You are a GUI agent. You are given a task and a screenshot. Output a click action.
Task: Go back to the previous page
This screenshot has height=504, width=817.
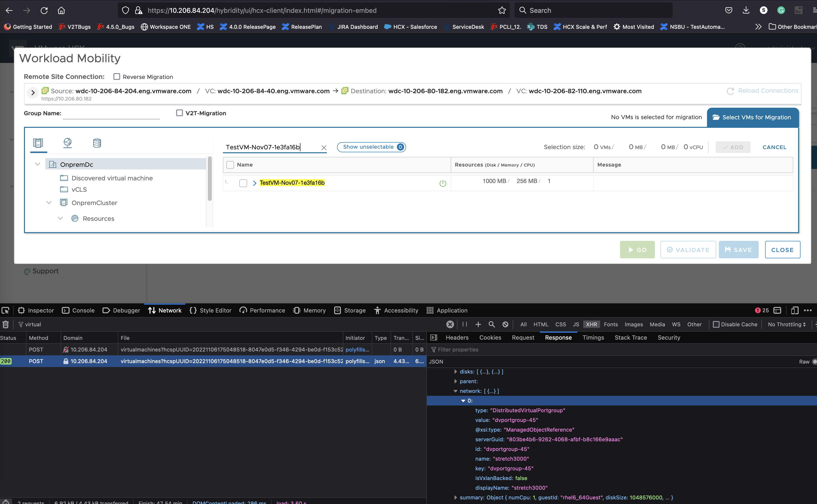point(9,10)
